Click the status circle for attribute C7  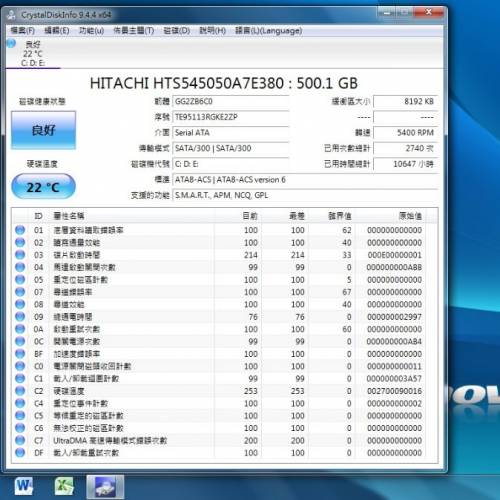pos(20,440)
